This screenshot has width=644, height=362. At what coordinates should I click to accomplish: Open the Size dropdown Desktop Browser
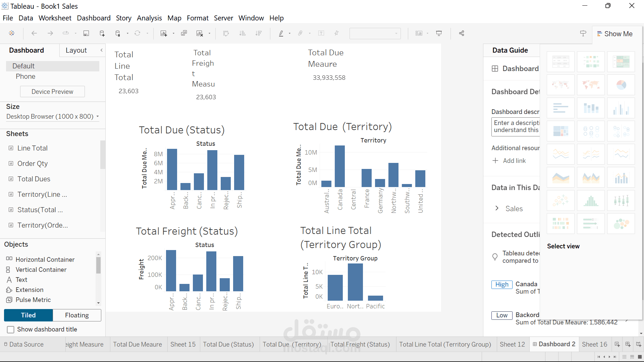pyautogui.click(x=53, y=116)
